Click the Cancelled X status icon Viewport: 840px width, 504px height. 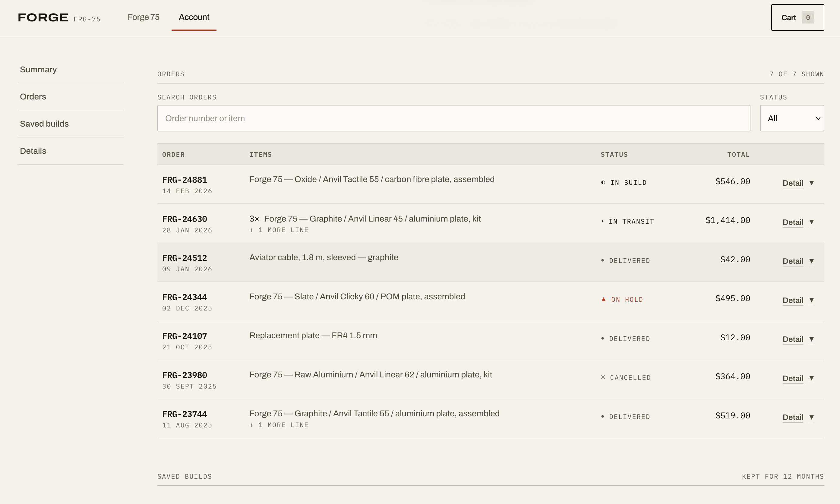603,377
